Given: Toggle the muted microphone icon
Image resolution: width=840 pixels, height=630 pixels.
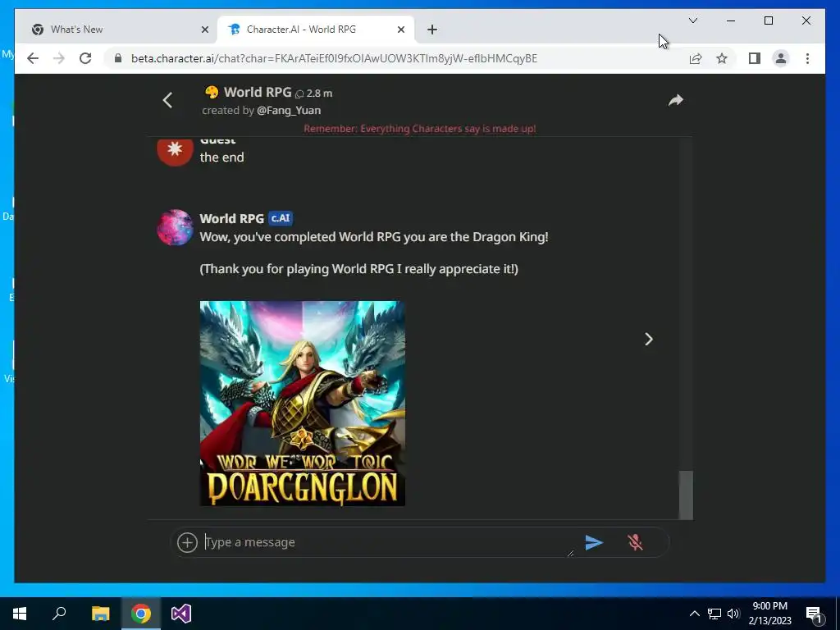Looking at the screenshot, I should click(x=636, y=542).
